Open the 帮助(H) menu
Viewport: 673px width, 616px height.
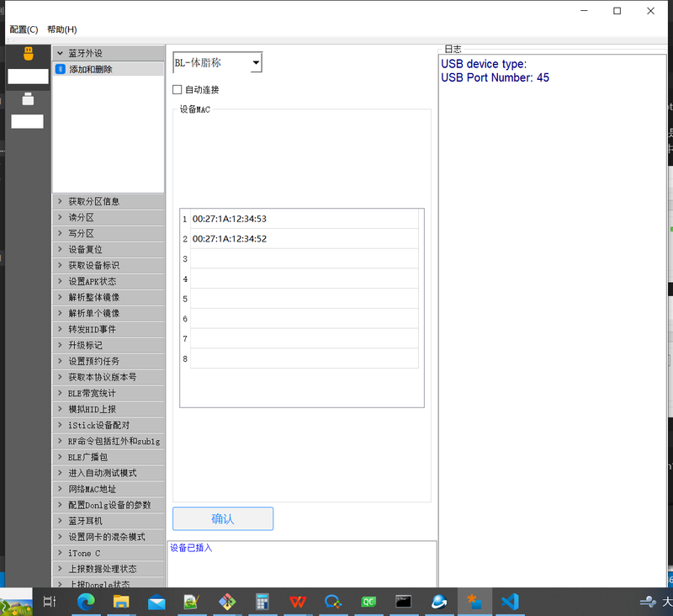(61, 29)
